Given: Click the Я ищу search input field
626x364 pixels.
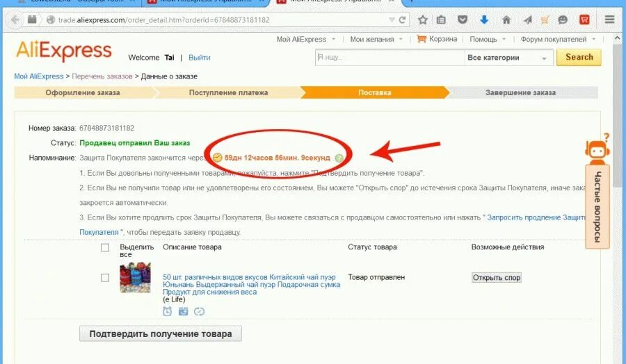Looking at the screenshot, I should coord(390,58).
